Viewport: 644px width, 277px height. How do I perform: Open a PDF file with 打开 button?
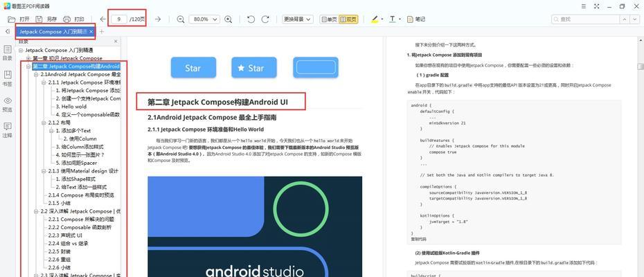coord(19,19)
